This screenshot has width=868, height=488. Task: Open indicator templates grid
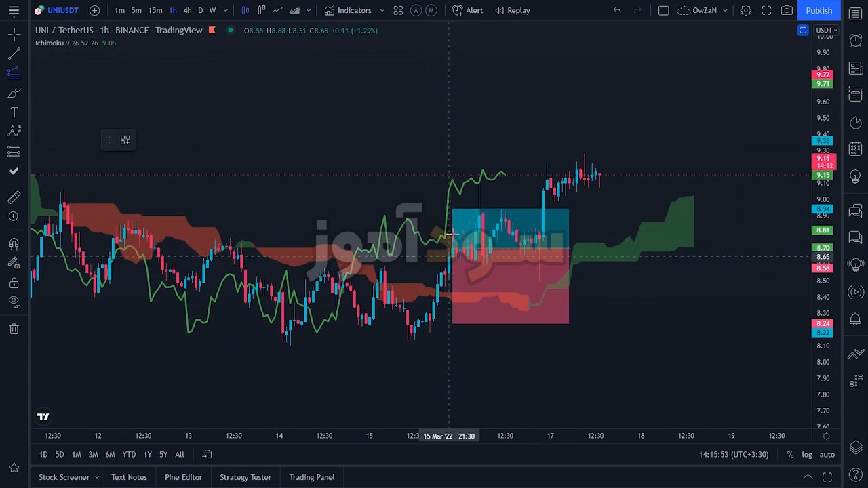point(398,10)
